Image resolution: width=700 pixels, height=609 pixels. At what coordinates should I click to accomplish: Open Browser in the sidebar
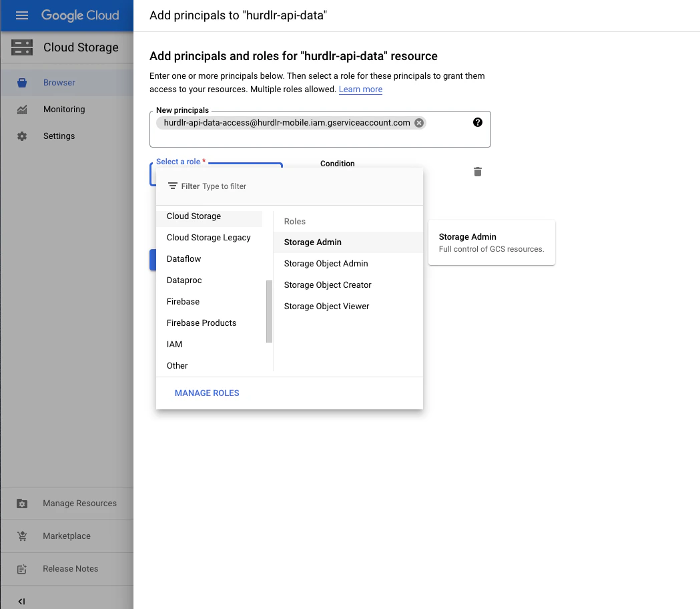click(x=67, y=83)
